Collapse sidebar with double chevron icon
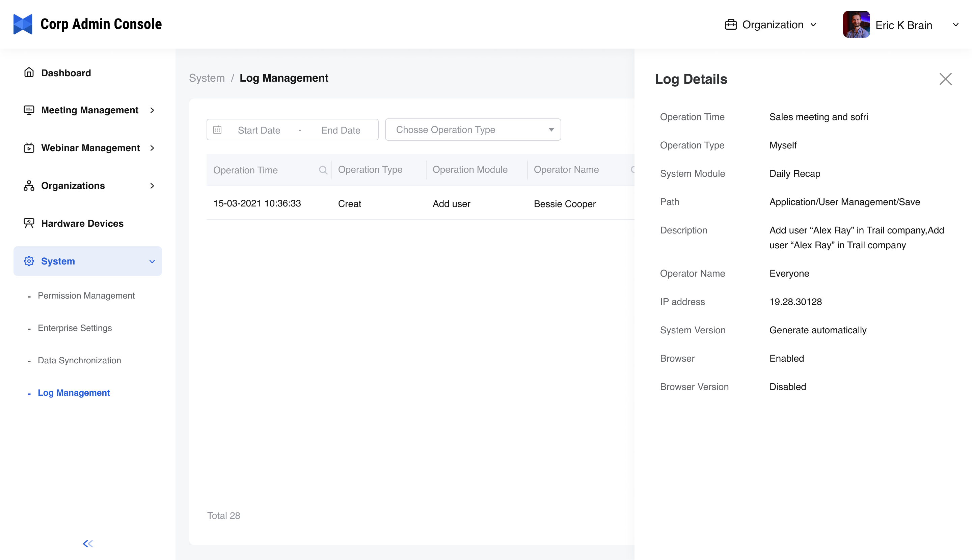 [88, 543]
